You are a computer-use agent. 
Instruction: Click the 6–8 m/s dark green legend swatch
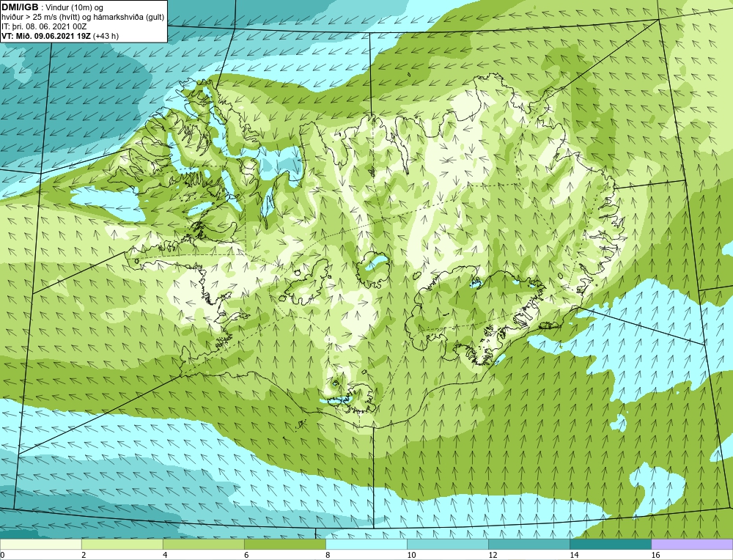click(x=284, y=544)
